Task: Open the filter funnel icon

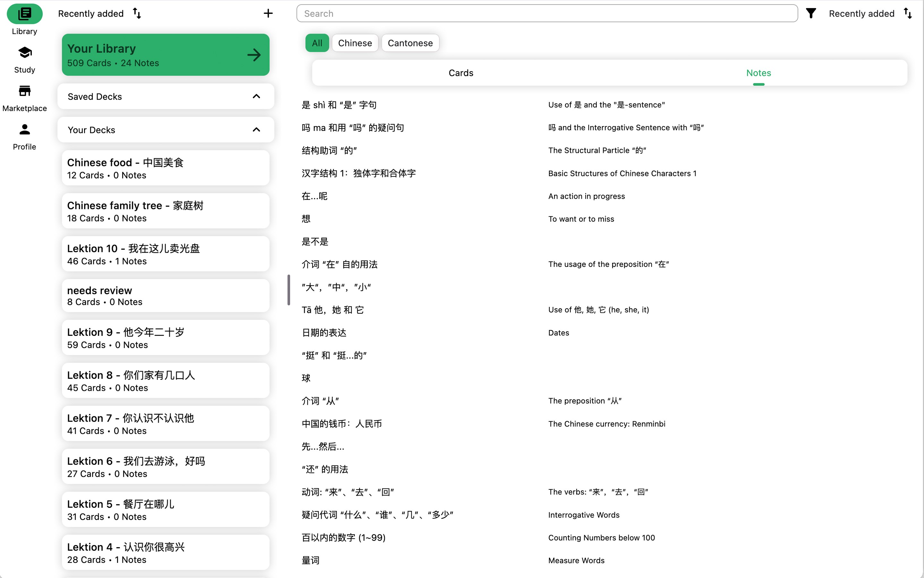Action: click(x=811, y=14)
